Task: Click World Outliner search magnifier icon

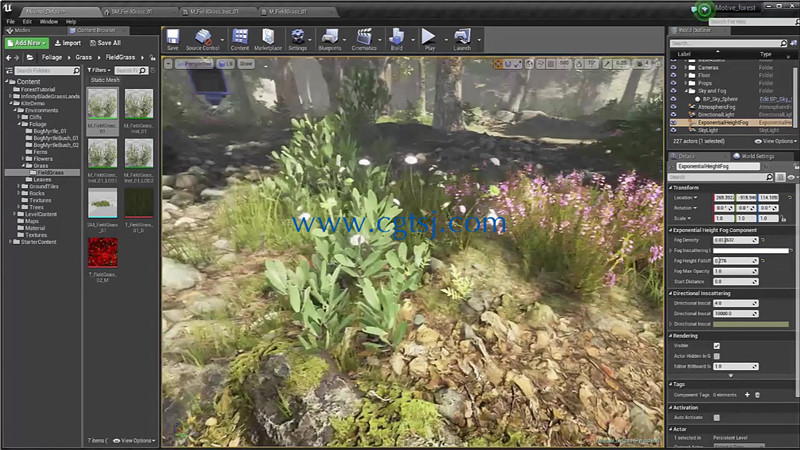Action: point(783,43)
